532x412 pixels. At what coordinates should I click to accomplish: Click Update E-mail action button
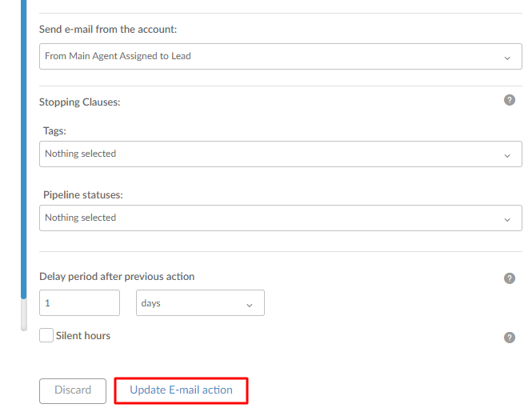pos(181,390)
